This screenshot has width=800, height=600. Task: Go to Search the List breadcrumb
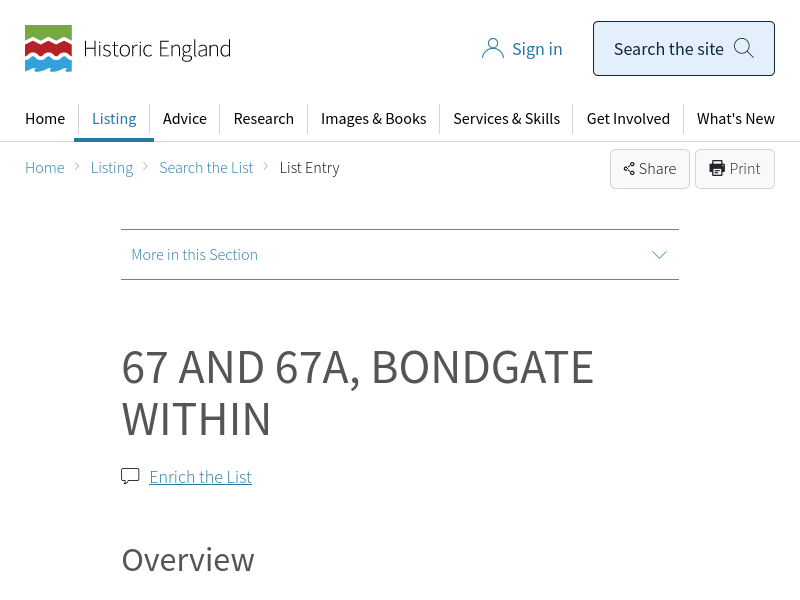click(206, 167)
